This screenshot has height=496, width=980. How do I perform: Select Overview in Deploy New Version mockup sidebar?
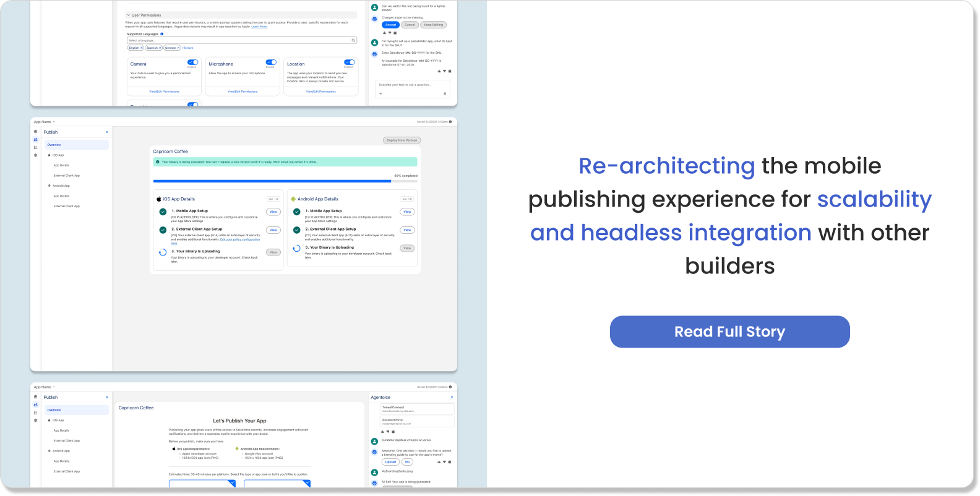[x=77, y=145]
